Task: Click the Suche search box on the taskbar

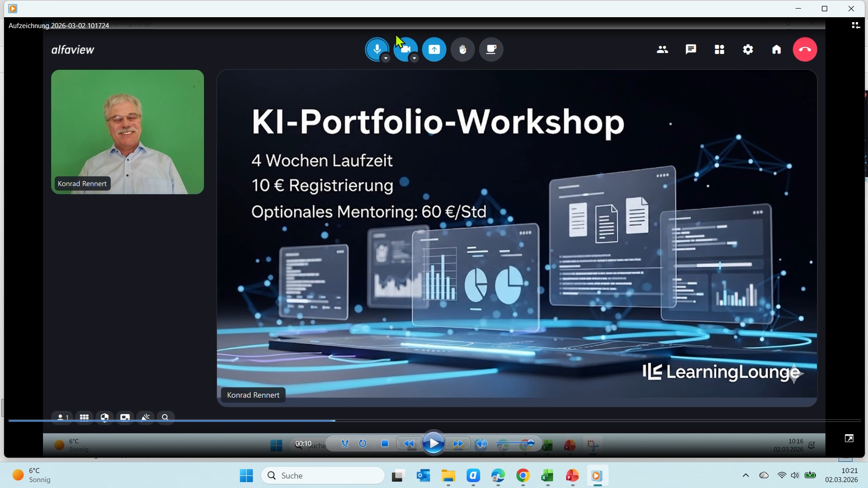Action: pos(323,475)
